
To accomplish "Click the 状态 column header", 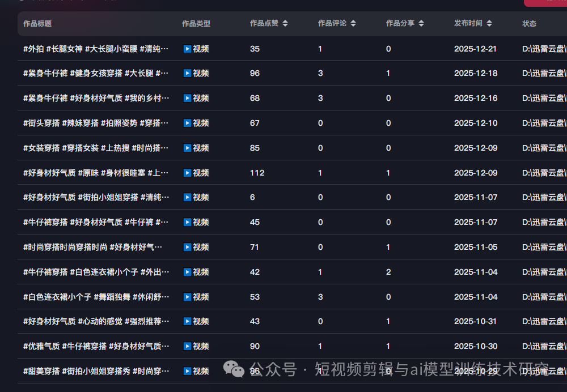I will [529, 24].
